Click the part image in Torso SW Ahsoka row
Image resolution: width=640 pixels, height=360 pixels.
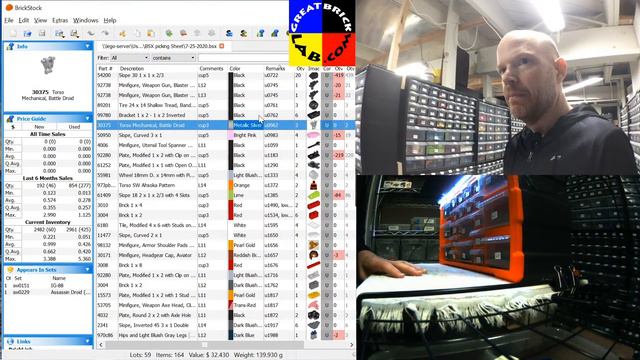pyautogui.click(x=313, y=185)
